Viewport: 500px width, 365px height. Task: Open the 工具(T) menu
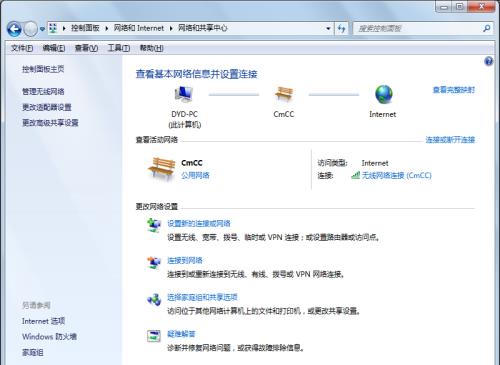coord(119,48)
